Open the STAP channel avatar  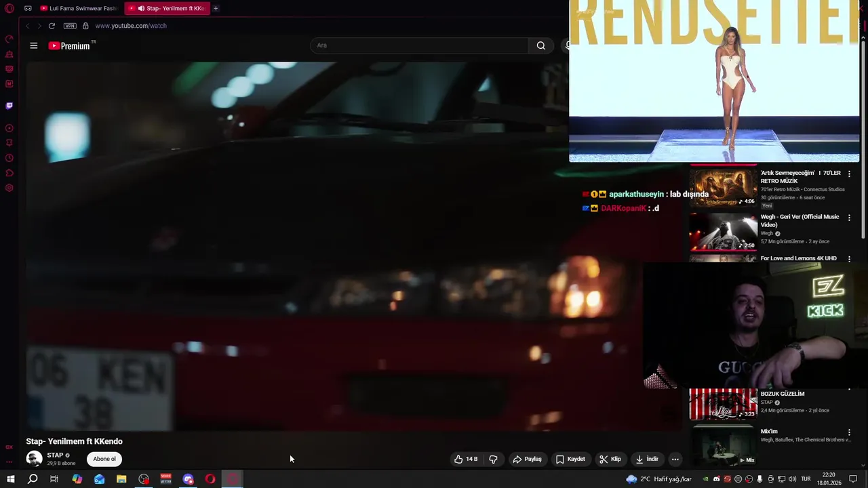click(34, 459)
